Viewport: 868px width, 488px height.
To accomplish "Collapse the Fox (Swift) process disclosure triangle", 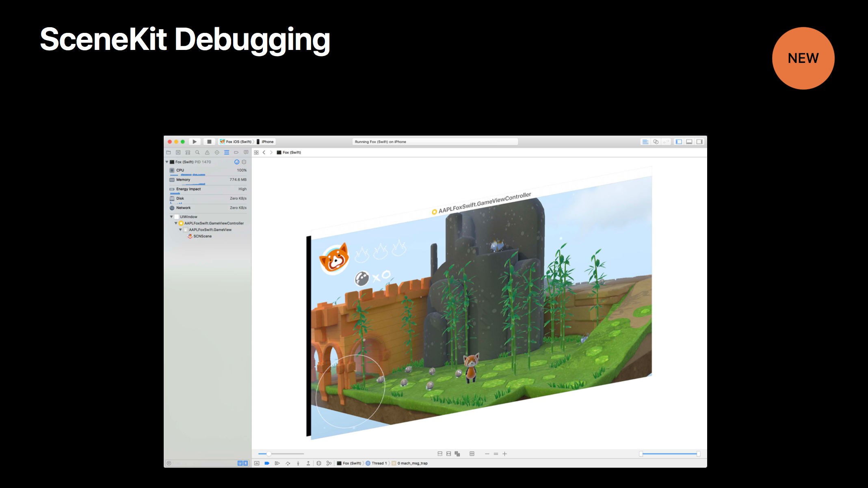I will pyautogui.click(x=167, y=162).
